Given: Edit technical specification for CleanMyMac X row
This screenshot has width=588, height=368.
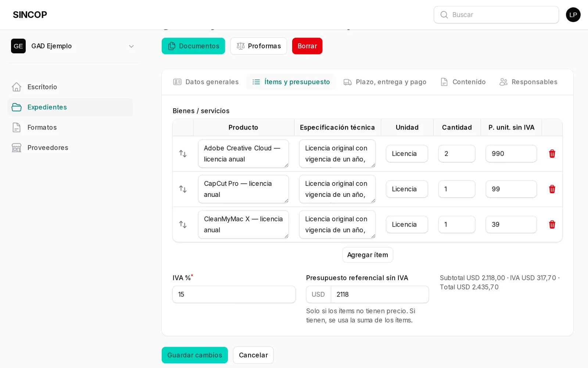Looking at the screenshot, I should (337, 224).
